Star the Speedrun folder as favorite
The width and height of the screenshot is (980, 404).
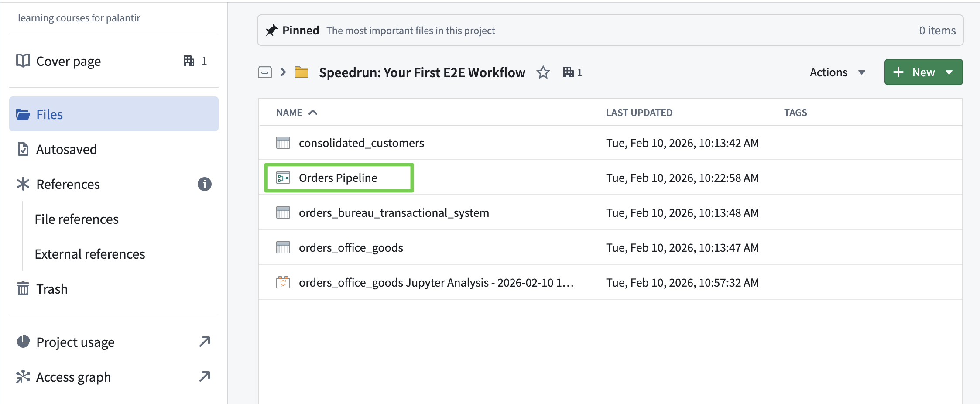tap(543, 72)
